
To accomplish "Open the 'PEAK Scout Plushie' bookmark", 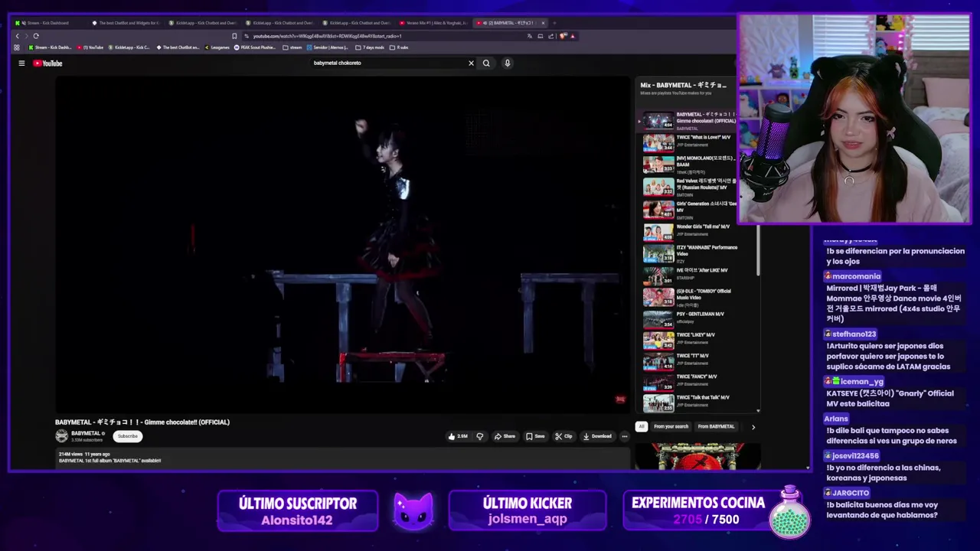I will 255,47.
